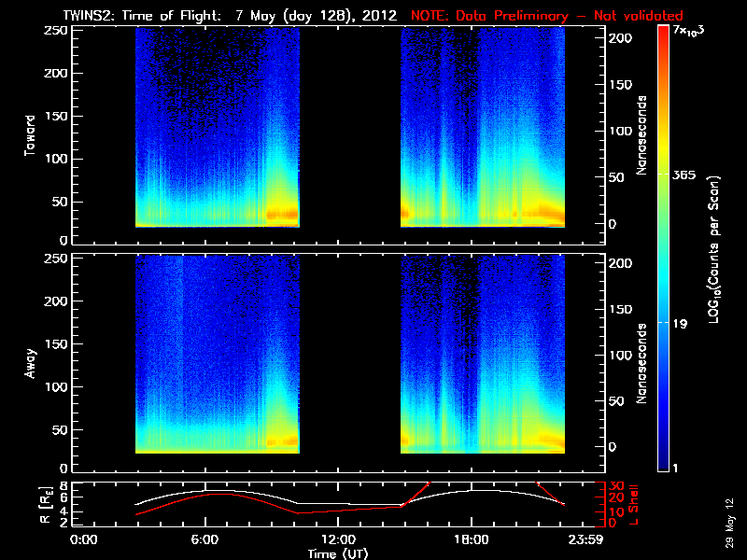The height and width of the screenshot is (560, 747).
Task: Click the red L Shell axis label
Action: pos(643,504)
